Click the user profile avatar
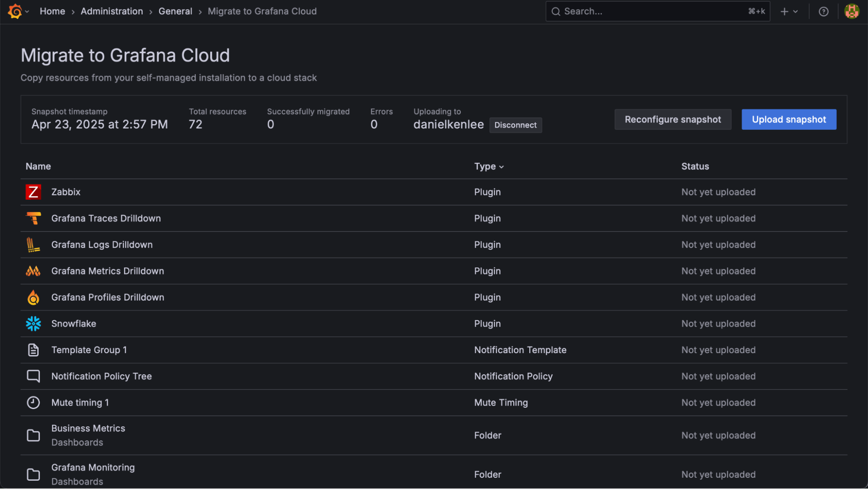 pos(851,11)
